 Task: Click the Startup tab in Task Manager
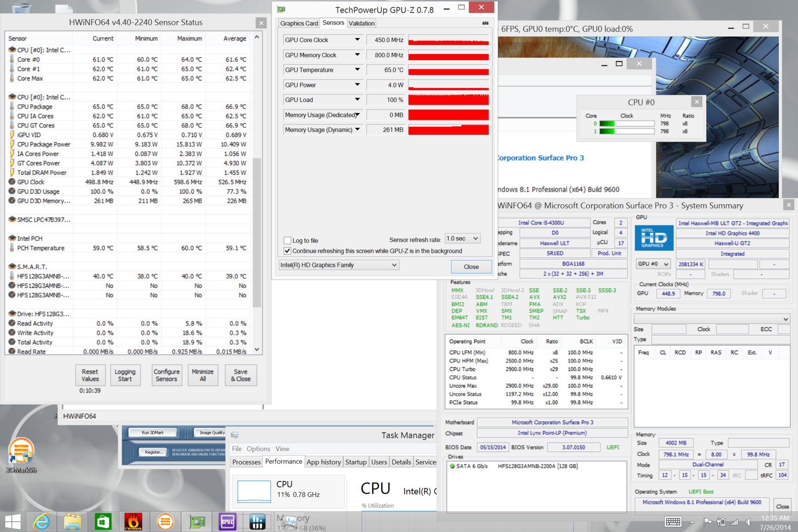coord(356,462)
